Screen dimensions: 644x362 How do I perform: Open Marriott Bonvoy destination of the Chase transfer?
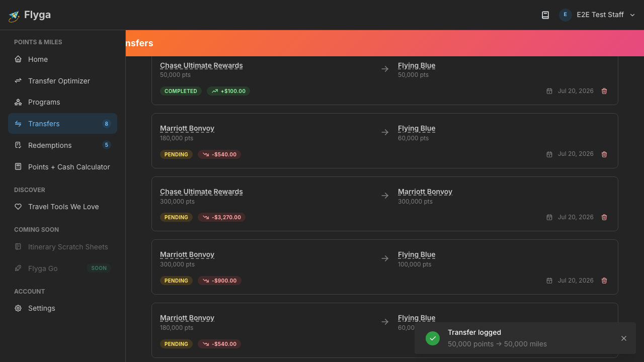pos(425,192)
